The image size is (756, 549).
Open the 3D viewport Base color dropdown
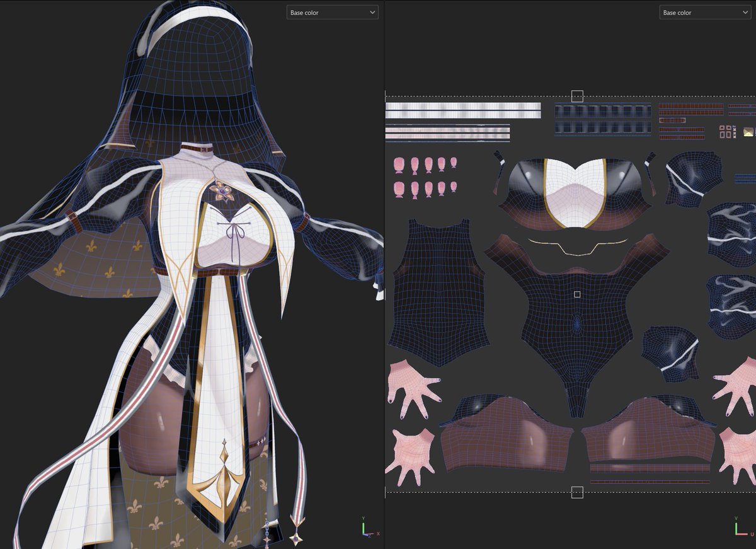coord(333,13)
